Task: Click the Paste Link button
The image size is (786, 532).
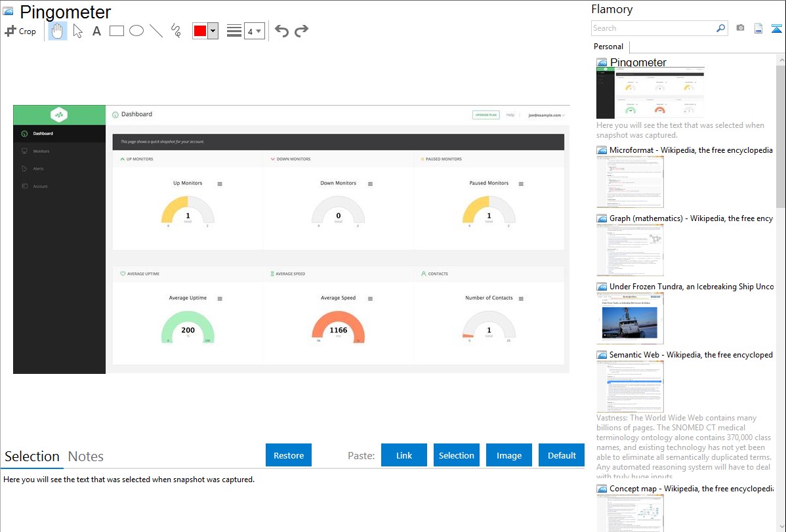Action: tap(404, 455)
